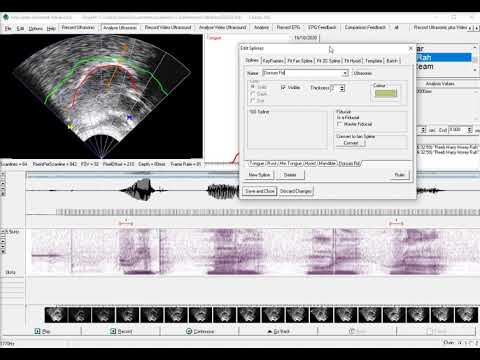
Task: Open the KeyFrames tab in Edit Splines
Action: pos(273,61)
